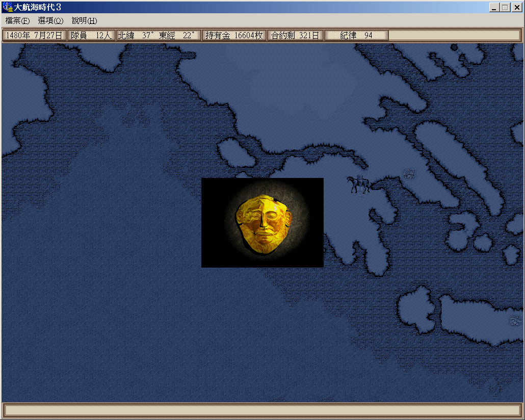Viewport: 525px width, 420px height.
Task: Click the golden mask discovery image
Action: pos(262,223)
